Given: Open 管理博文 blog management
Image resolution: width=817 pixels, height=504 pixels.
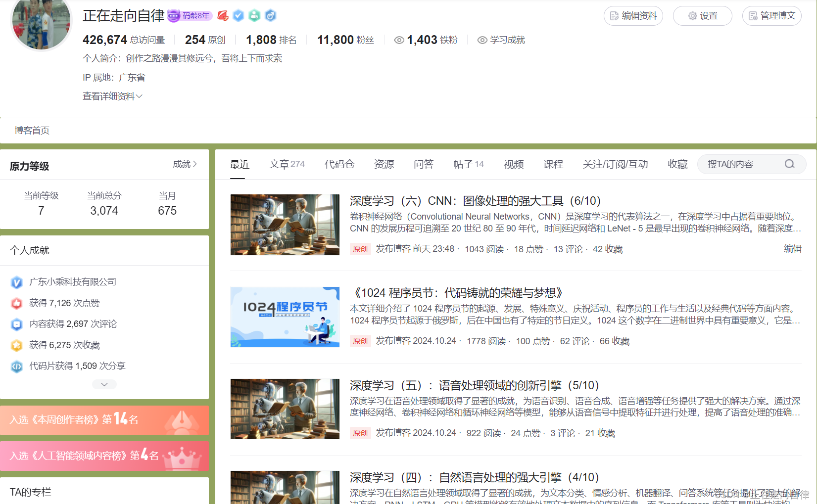Looking at the screenshot, I should coord(771,16).
